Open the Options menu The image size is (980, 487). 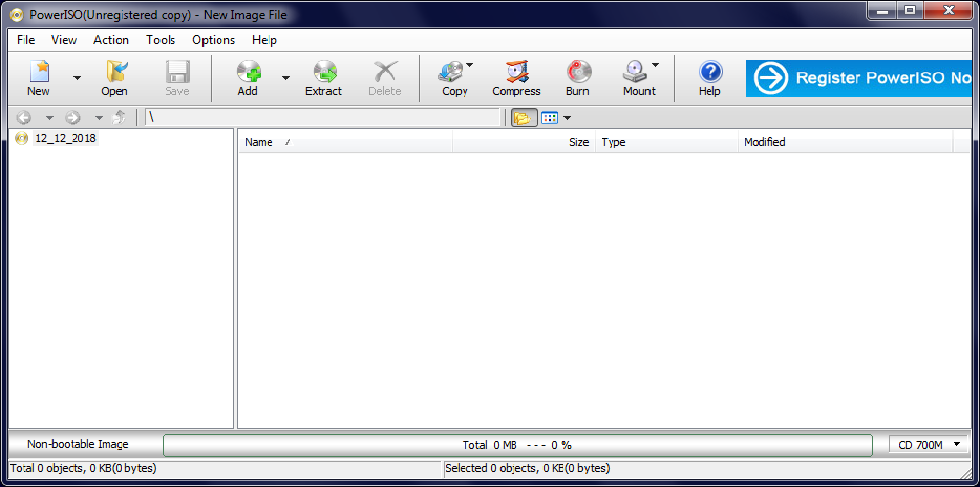tap(214, 40)
